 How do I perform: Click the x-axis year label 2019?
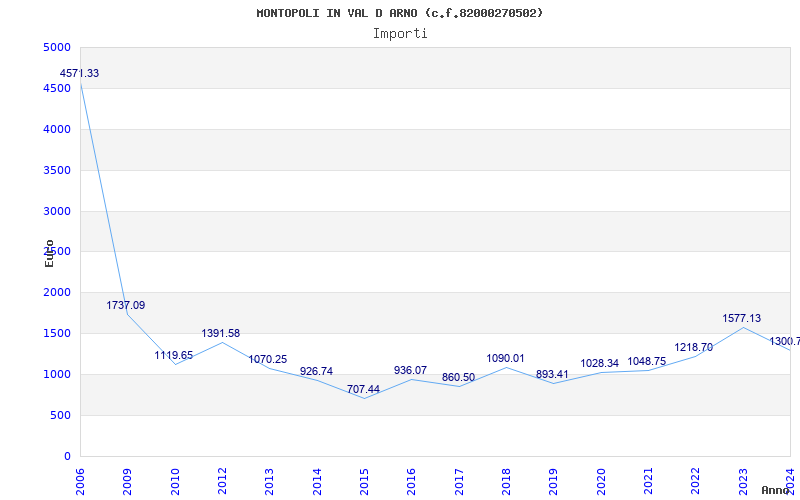553,482
